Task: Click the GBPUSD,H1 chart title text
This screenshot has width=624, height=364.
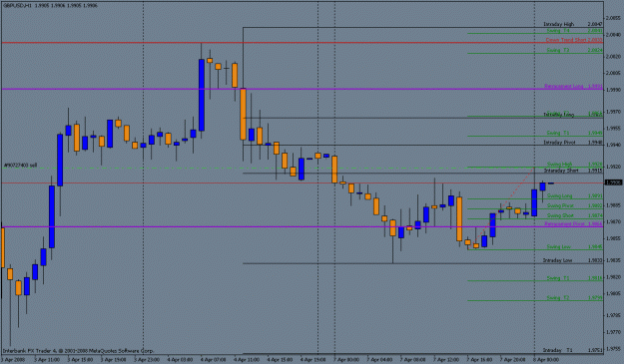Action: [18, 6]
